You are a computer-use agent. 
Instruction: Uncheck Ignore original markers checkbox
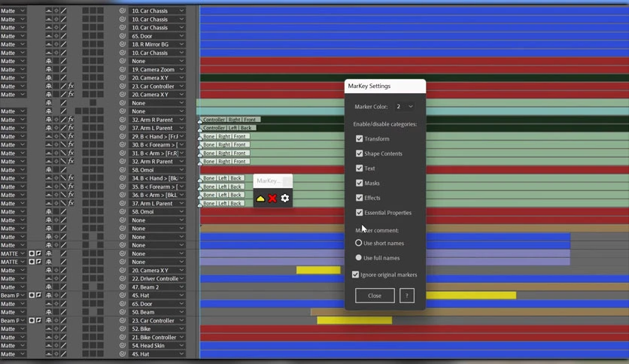[355, 275]
